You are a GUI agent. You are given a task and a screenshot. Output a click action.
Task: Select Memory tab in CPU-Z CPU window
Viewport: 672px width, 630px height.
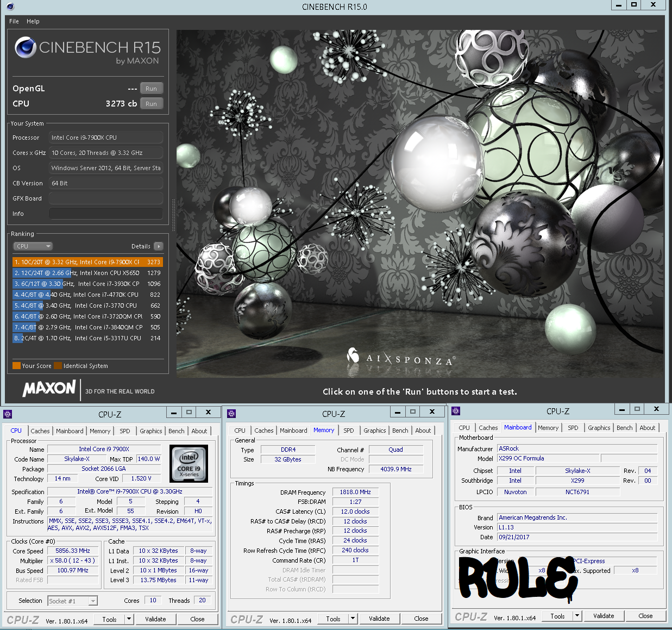point(100,431)
